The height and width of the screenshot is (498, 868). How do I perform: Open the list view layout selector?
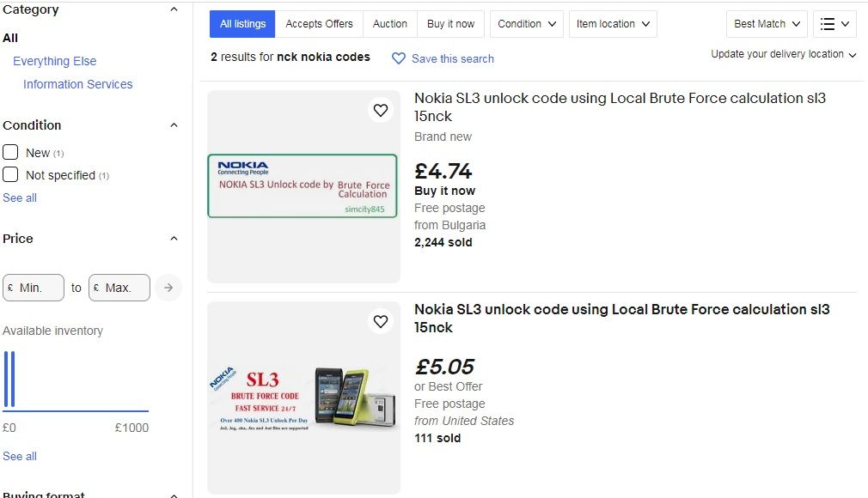pyautogui.click(x=834, y=24)
